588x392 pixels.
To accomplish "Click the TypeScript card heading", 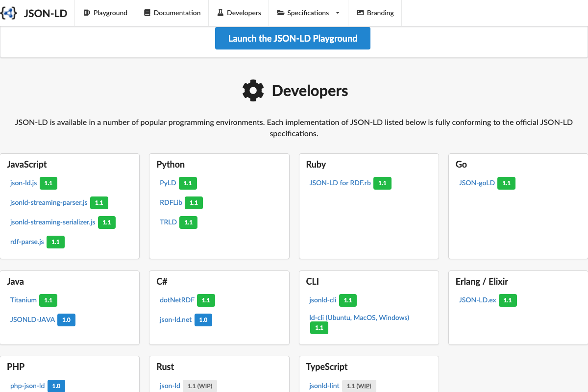I will pos(327,367).
